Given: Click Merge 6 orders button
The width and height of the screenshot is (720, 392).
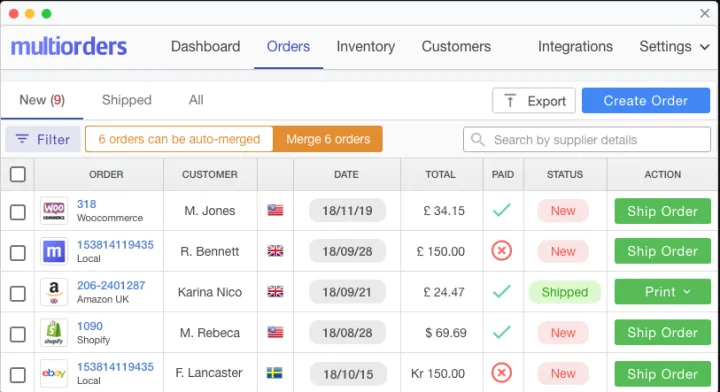Looking at the screenshot, I should [x=328, y=139].
